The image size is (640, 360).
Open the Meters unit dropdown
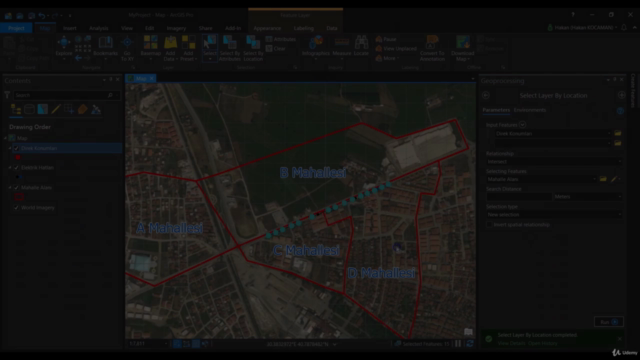[x=588, y=197]
